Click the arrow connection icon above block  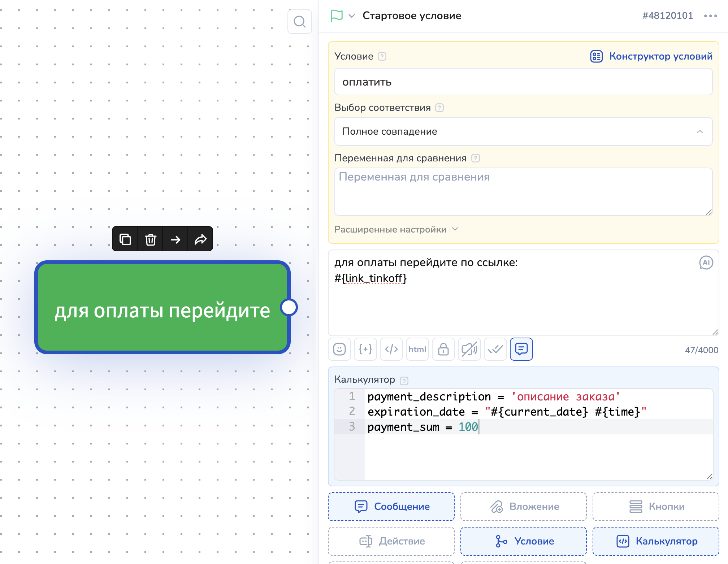[x=175, y=239]
